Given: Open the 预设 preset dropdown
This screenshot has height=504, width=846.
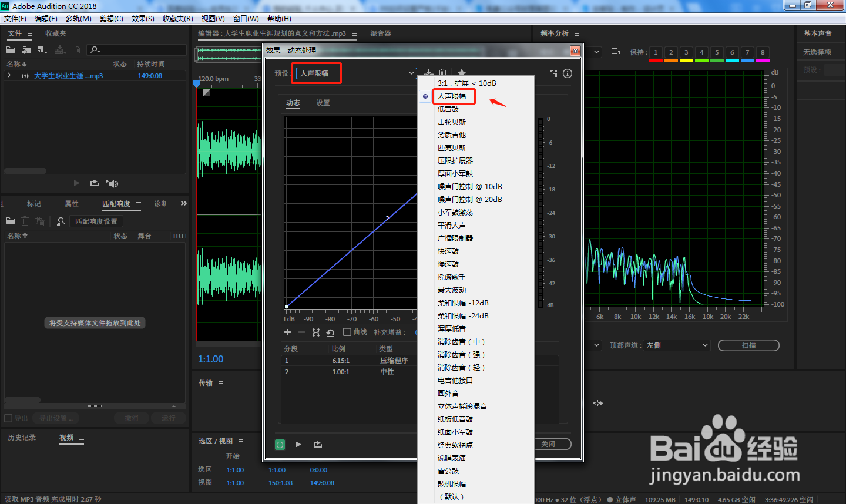Looking at the screenshot, I should 356,73.
